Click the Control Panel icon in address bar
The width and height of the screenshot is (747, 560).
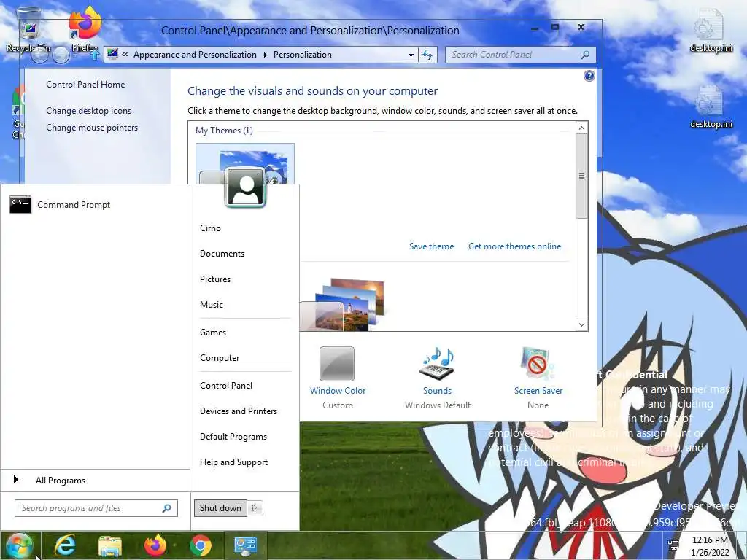point(112,54)
